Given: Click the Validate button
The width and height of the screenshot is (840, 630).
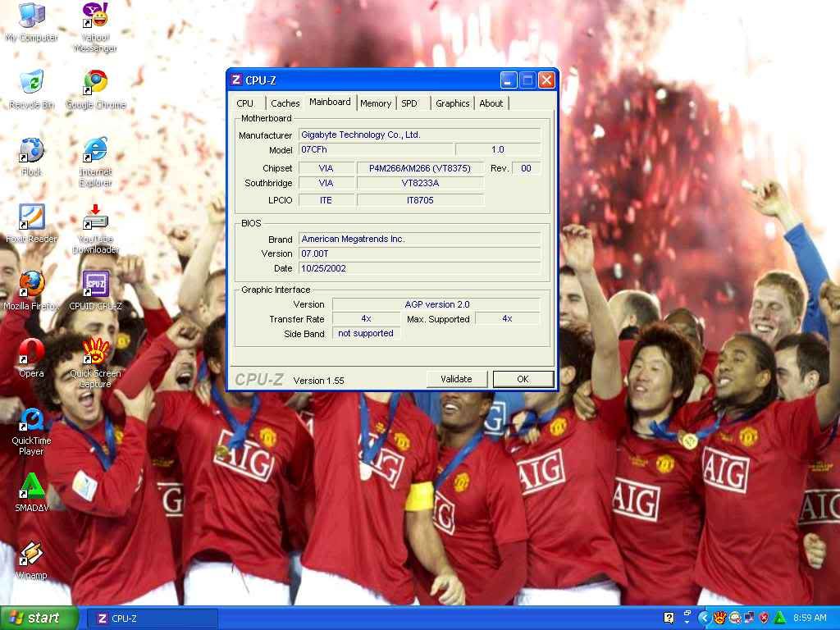Looking at the screenshot, I should [x=456, y=379].
